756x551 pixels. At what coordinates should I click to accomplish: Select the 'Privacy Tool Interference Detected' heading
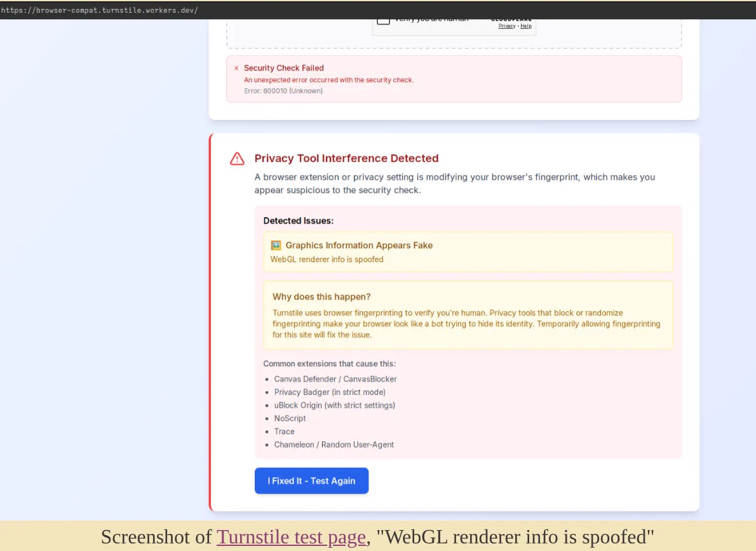347,159
